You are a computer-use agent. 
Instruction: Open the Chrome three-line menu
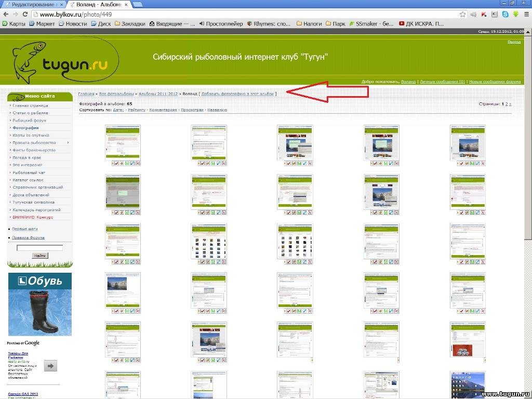(x=526, y=14)
